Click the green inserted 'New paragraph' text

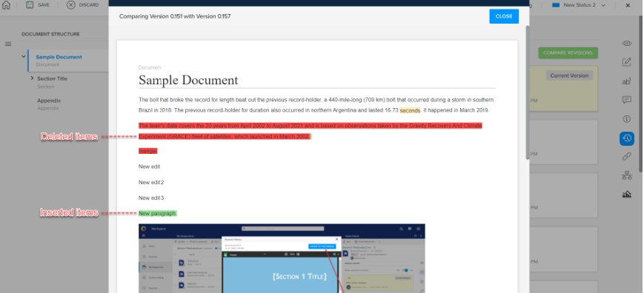point(158,214)
